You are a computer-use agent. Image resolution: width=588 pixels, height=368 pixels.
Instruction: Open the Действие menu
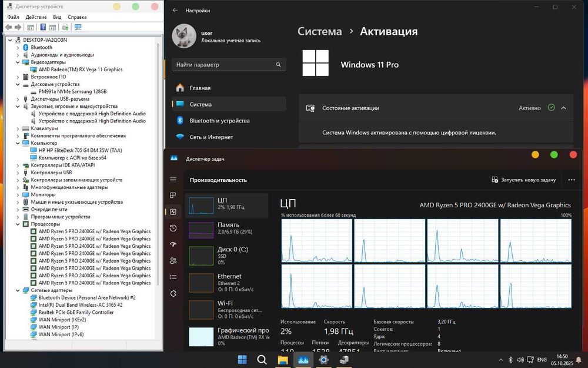pos(36,17)
